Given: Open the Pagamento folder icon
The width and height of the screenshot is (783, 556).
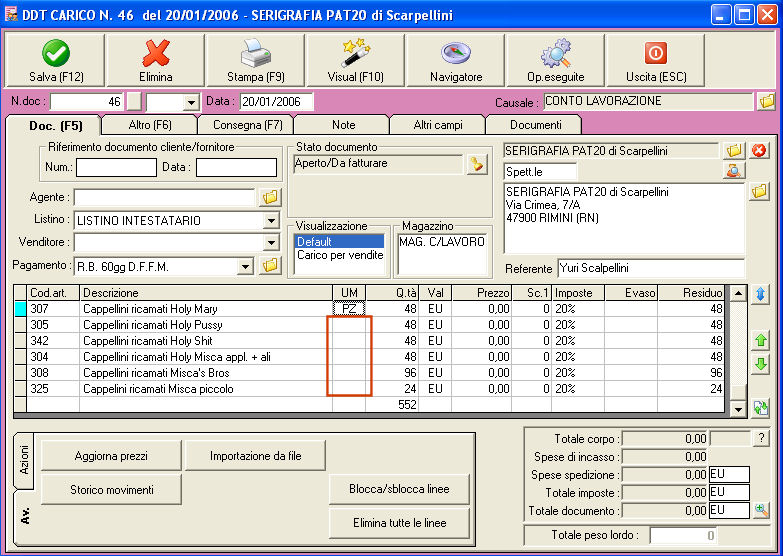Looking at the screenshot, I should tap(270, 265).
